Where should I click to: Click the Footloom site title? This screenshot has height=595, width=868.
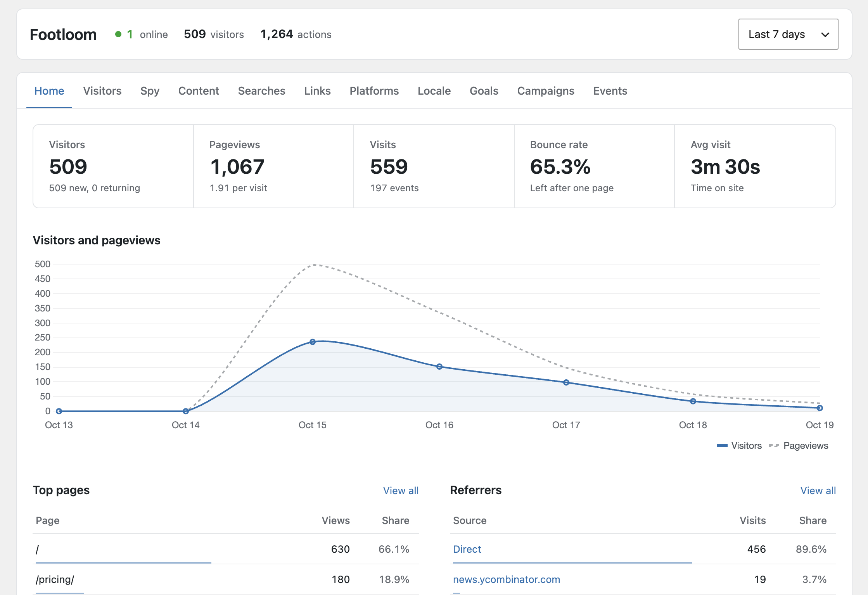[x=63, y=35]
